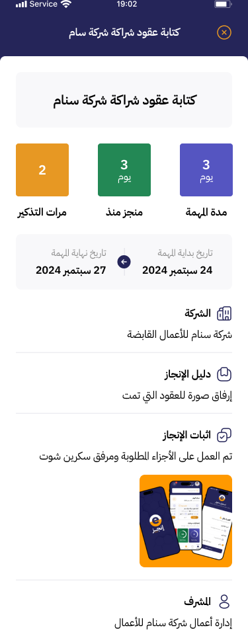Tap the checkmark squares icon beside اثبات الإنجاز
This screenshot has height=644, width=248.
pyautogui.click(x=224, y=435)
